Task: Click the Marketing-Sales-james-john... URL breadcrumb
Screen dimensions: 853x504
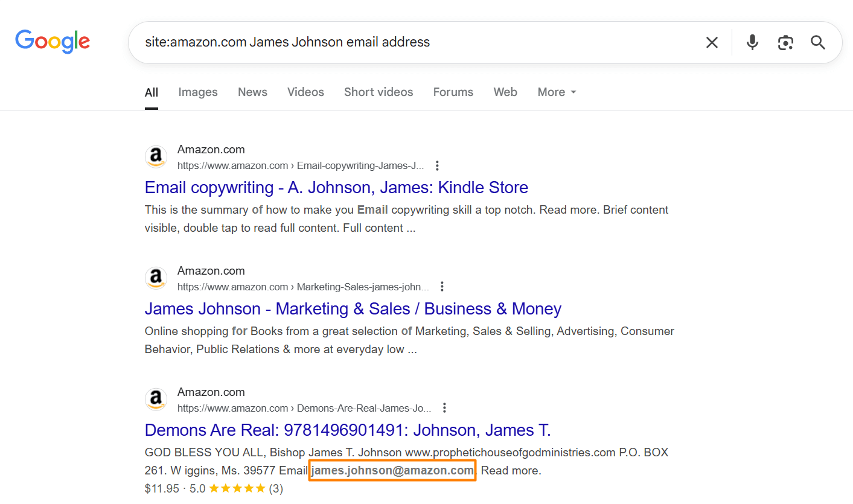Action: click(x=303, y=287)
